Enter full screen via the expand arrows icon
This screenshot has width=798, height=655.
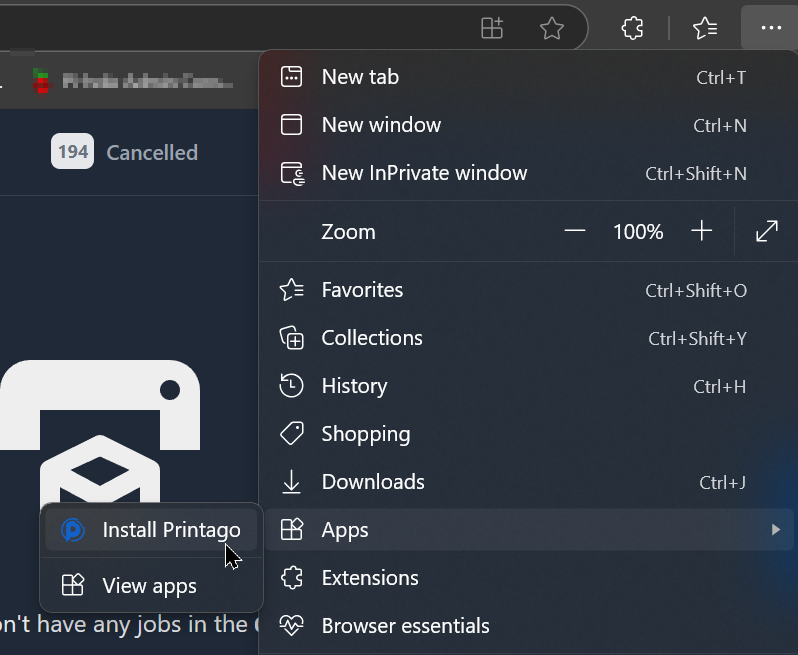(x=766, y=232)
